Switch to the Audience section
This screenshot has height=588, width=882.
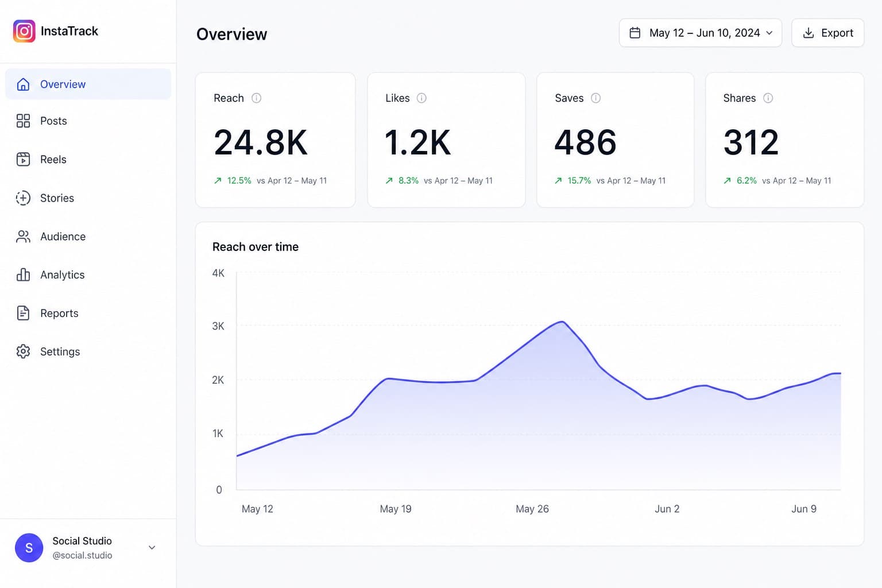[x=88, y=237]
